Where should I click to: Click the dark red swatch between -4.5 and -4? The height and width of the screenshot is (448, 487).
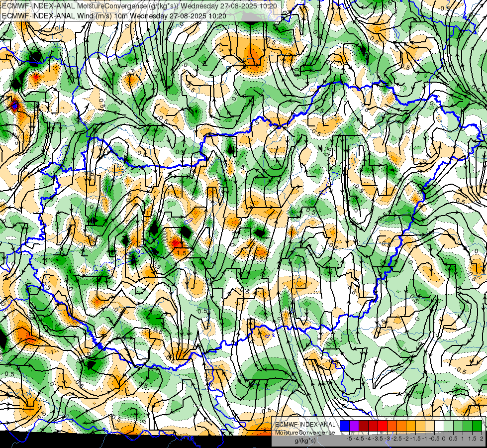click(x=364, y=426)
